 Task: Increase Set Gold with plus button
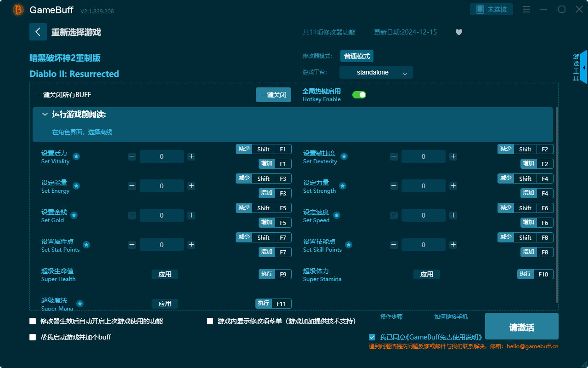[x=192, y=215]
